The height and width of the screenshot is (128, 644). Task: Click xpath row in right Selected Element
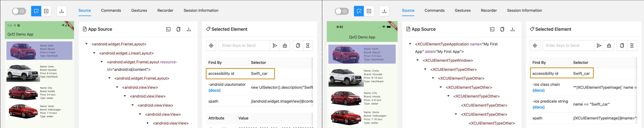click(x=583, y=118)
